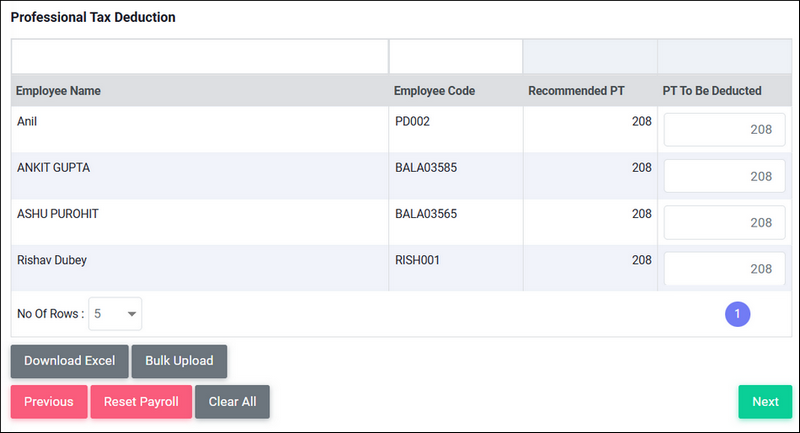
Task: Click the Reset Payroll button
Action: [x=141, y=402]
